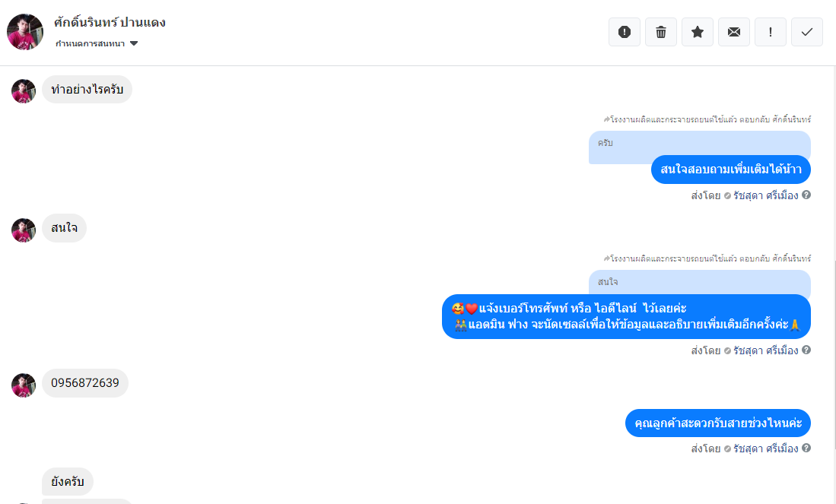Mark conversation as unread with envelope icon
Viewport: 836px width, 504px height.
pos(734,32)
